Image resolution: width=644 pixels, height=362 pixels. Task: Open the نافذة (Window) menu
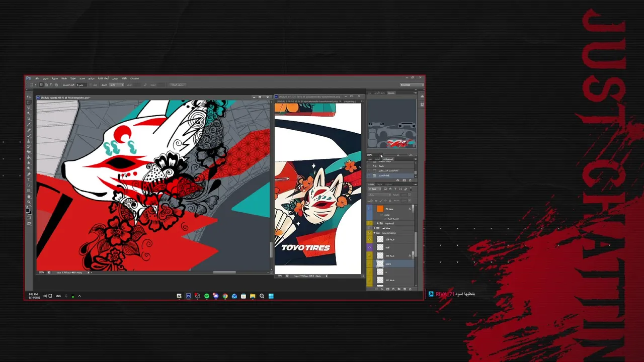pos(124,78)
